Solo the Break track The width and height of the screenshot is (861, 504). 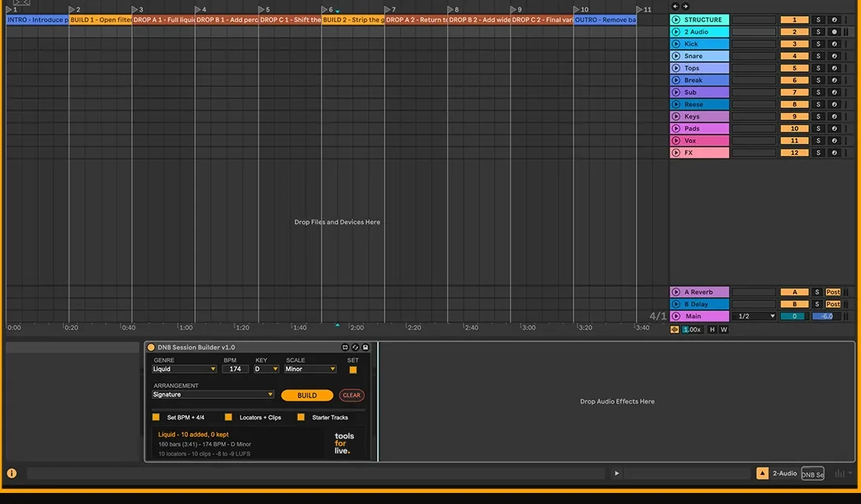[x=818, y=80]
